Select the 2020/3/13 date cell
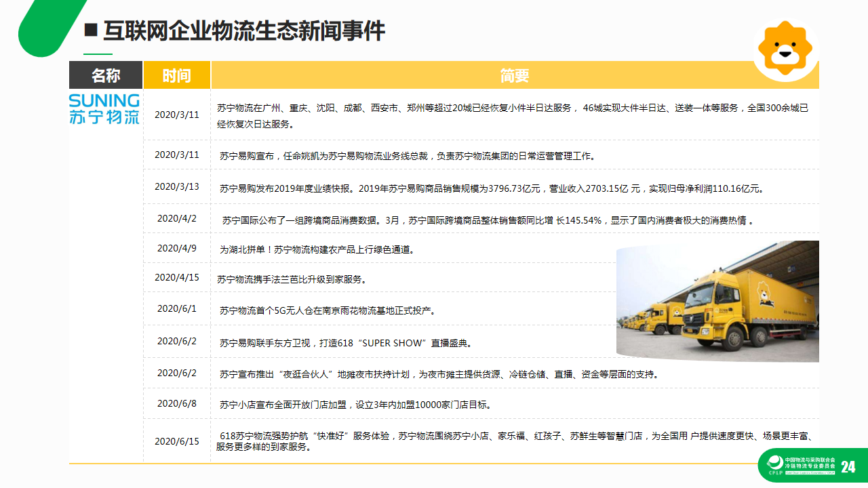The image size is (868, 488). [x=177, y=186]
